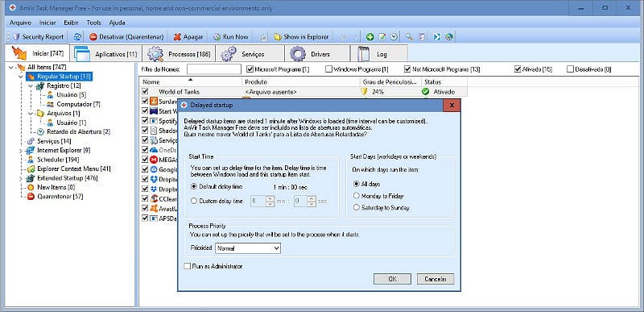Sort list by Nome column header

pyautogui.click(x=191, y=82)
